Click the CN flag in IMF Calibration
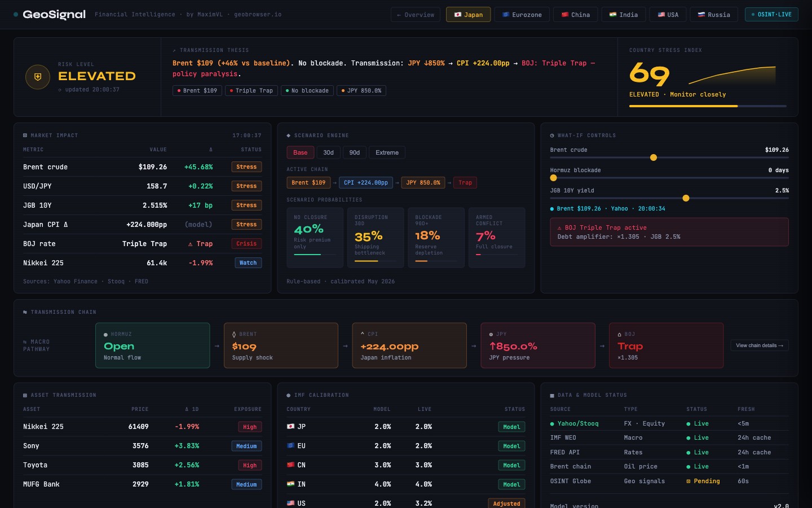812x508 pixels. (x=290, y=465)
